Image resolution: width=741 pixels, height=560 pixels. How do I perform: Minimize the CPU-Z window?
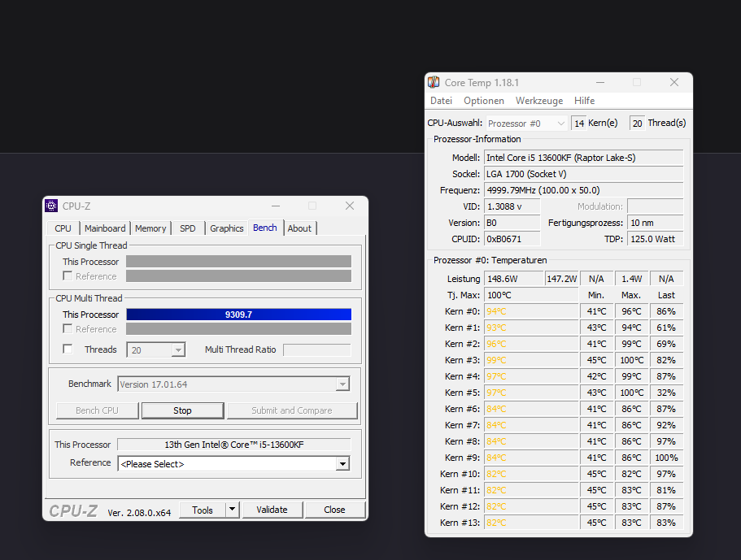point(276,206)
